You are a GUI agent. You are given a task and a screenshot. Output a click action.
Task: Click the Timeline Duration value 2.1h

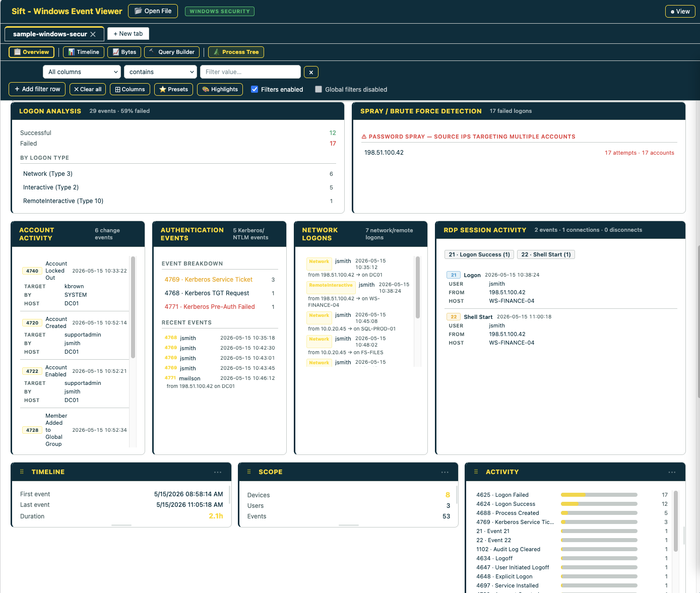(x=216, y=516)
